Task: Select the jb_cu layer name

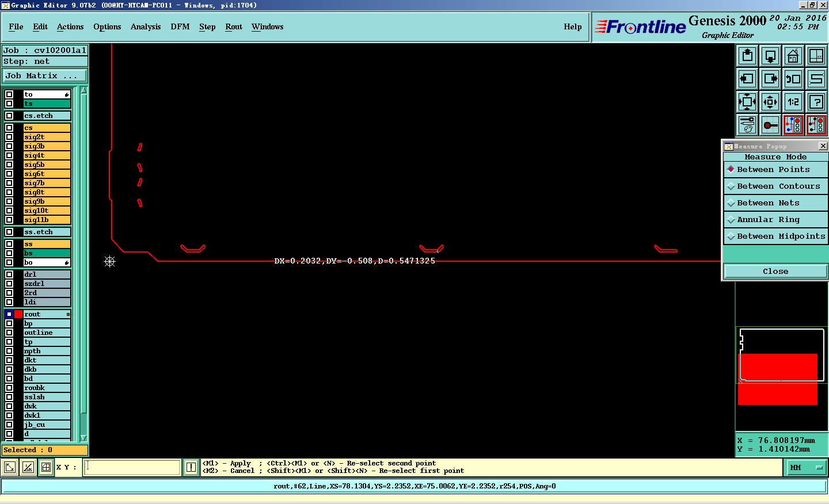Action: point(47,425)
